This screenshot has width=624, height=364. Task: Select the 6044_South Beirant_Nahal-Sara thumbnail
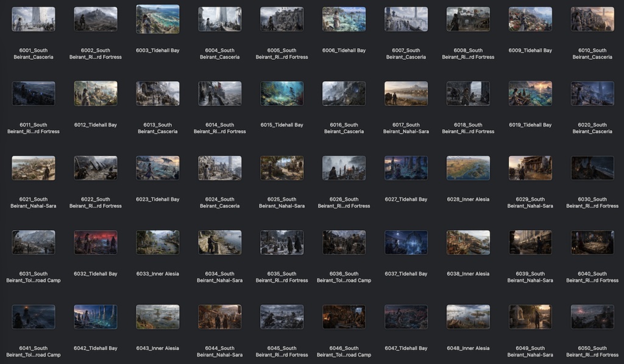219,317
